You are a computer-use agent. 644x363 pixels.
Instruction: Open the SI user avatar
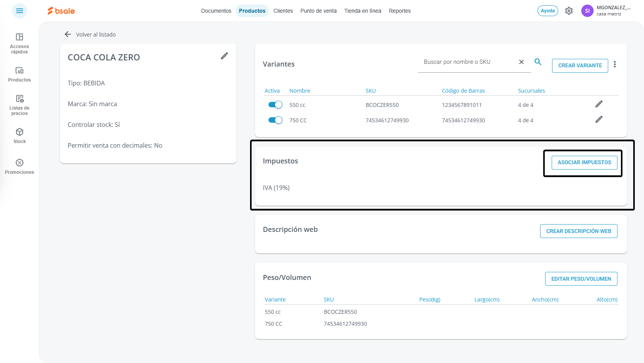[587, 11]
